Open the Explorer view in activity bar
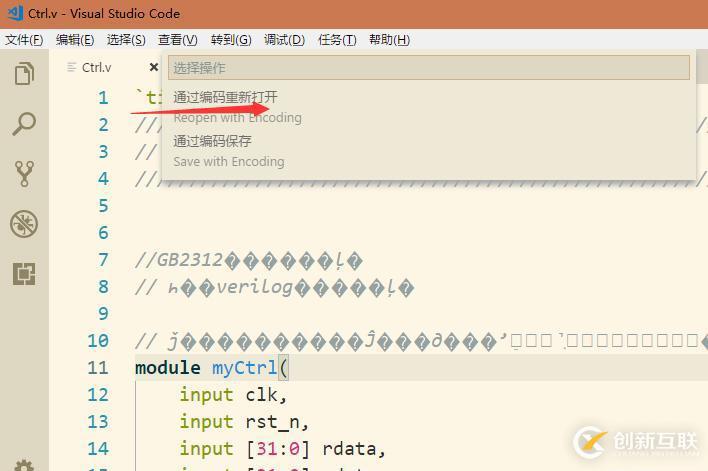 [x=24, y=73]
